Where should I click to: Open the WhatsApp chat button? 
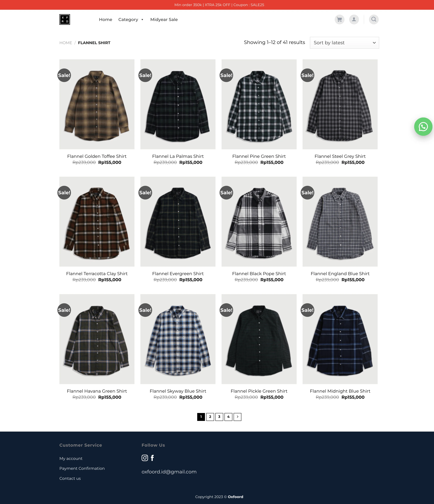coord(423,127)
